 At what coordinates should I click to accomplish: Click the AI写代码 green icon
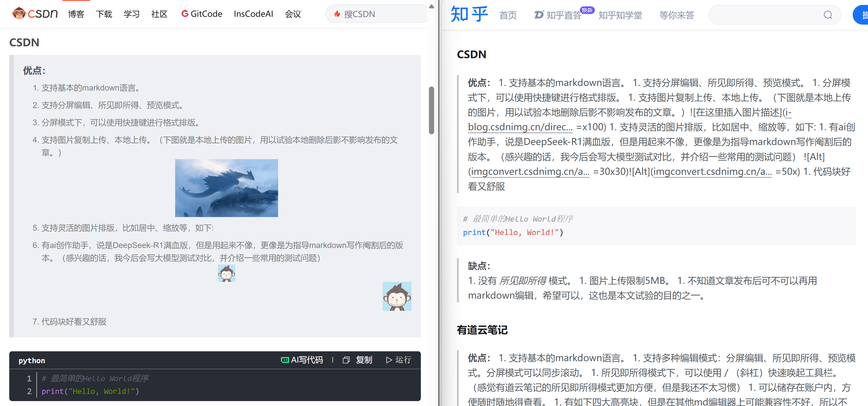coord(285,360)
